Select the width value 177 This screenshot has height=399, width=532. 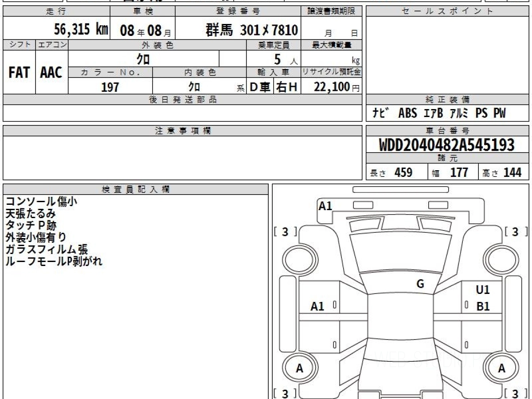click(459, 172)
